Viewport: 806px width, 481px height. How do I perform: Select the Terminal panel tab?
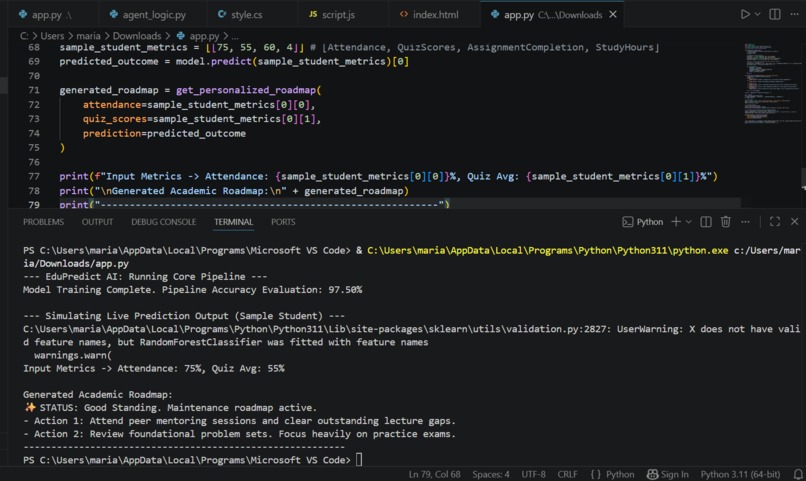coord(233,222)
